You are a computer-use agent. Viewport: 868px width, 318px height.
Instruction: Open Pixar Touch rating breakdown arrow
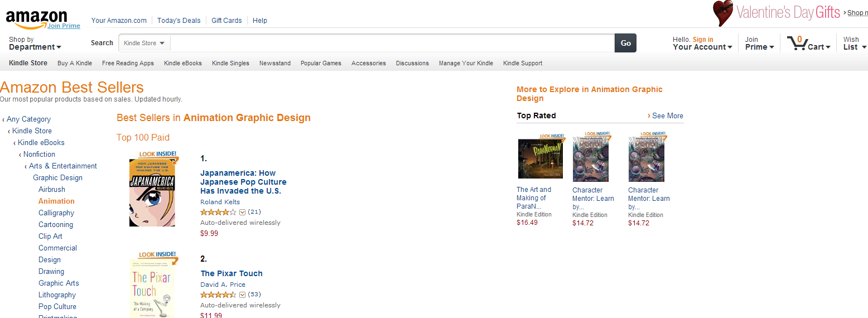tap(242, 295)
